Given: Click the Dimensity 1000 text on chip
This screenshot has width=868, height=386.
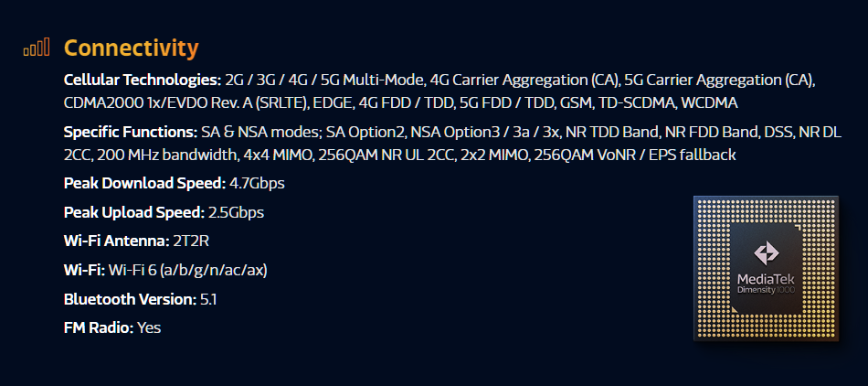Looking at the screenshot, I should (765, 289).
